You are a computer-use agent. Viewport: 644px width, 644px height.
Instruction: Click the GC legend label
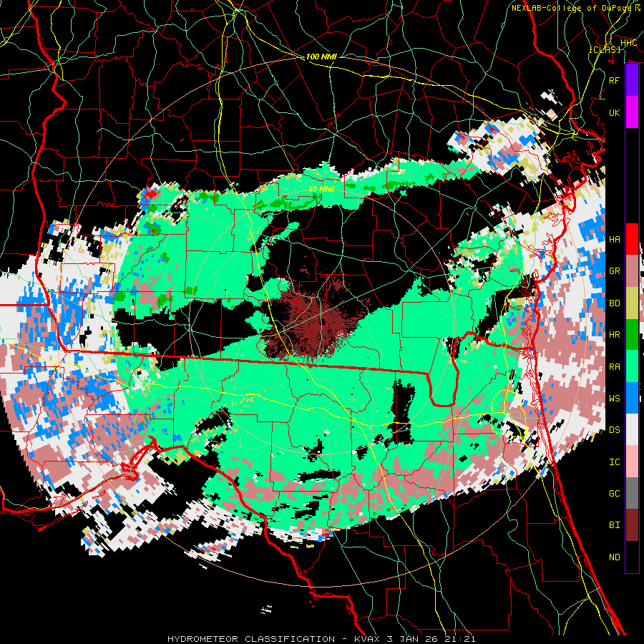[x=614, y=494]
